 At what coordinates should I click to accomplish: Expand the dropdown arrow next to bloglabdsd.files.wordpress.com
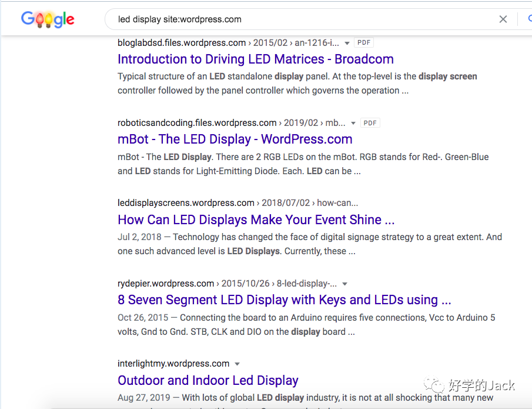click(x=347, y=43)
